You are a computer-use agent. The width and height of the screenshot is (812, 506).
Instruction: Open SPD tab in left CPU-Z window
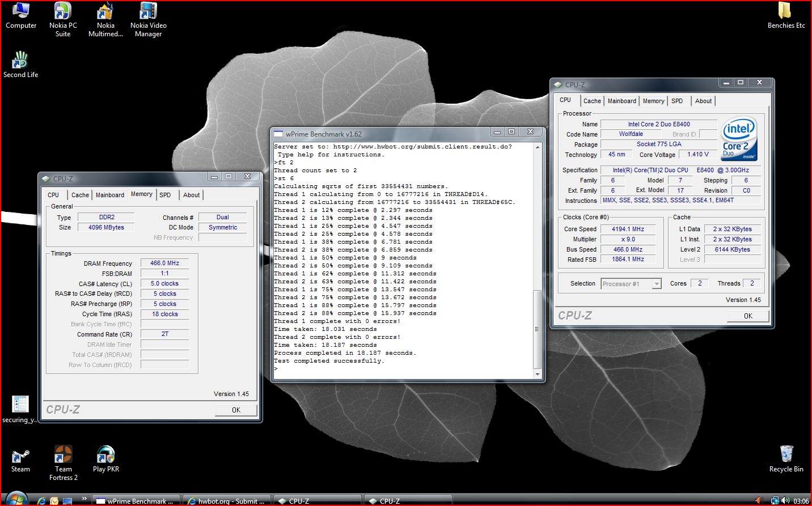[x=165, y=195]
